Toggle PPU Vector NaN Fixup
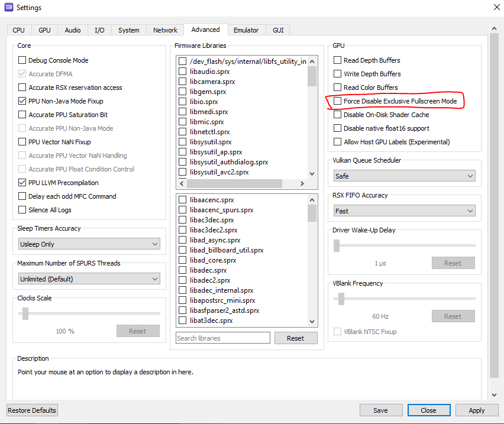 (x=22, y=142)
